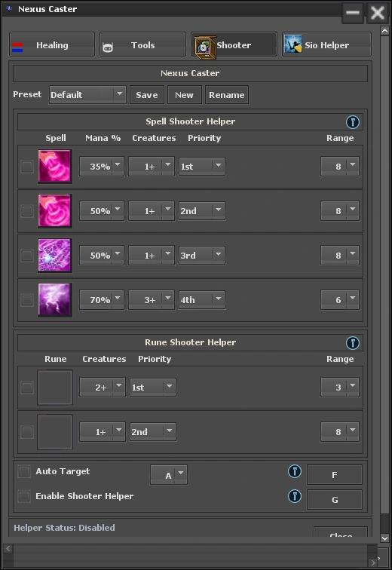Click the Auto Target info icon
This screenshot has width=392, height=570.
coord(295,471)
